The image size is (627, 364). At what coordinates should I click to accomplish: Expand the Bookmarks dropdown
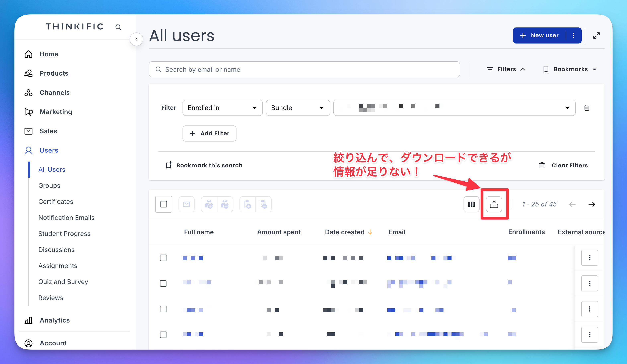click(x=570, y=69)
